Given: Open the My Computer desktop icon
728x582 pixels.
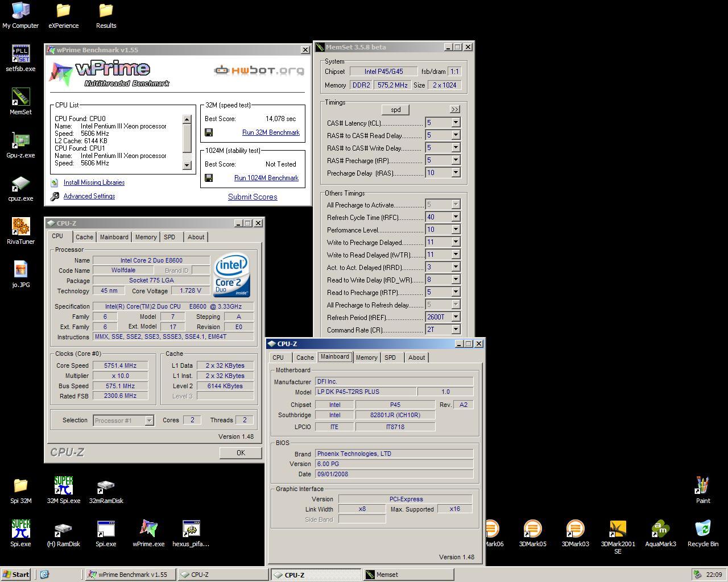Looking at the screenshot, I should point(20,15).
